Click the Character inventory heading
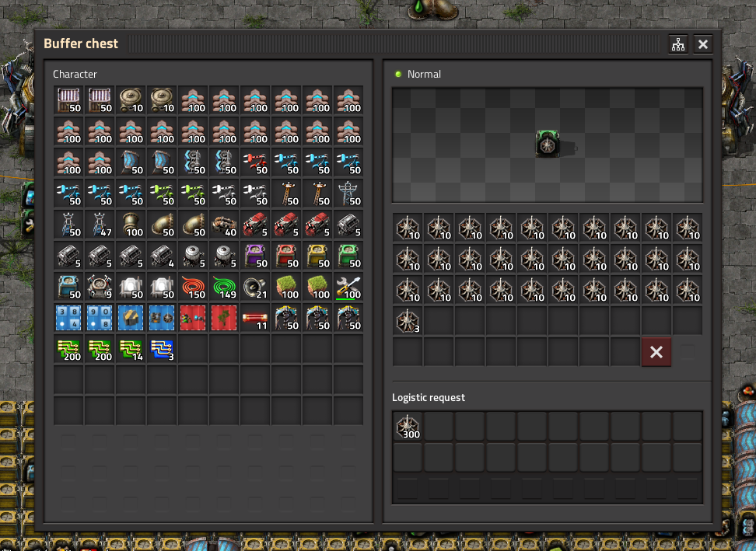Image resolution: width=756 pixels, height=551 pixels. click(75, 74)
